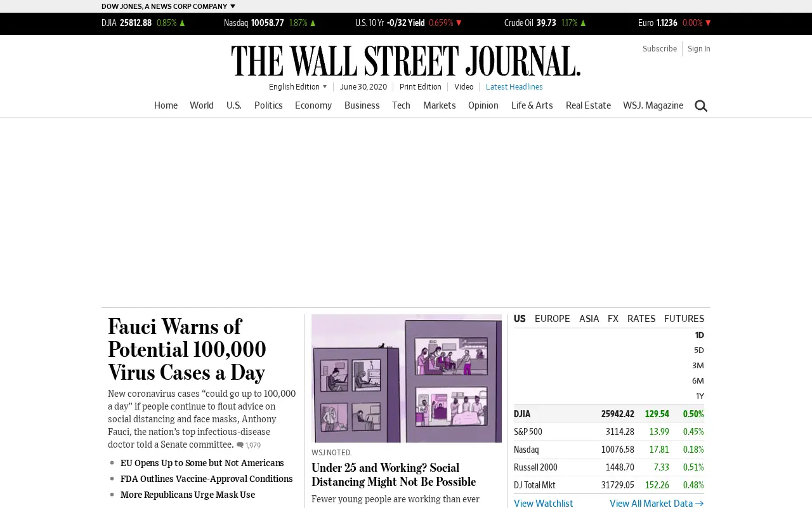Open the Politics menu item

coord(268,105)
